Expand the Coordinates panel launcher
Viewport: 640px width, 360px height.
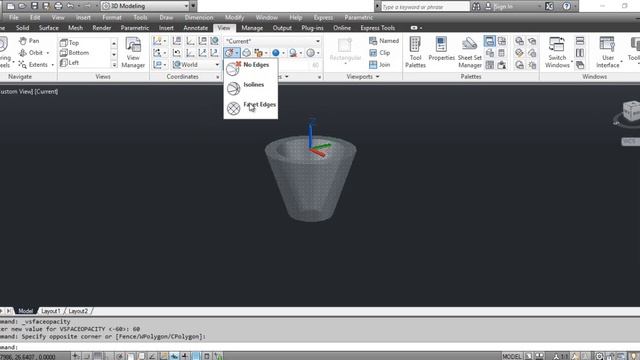coord(218,77)
